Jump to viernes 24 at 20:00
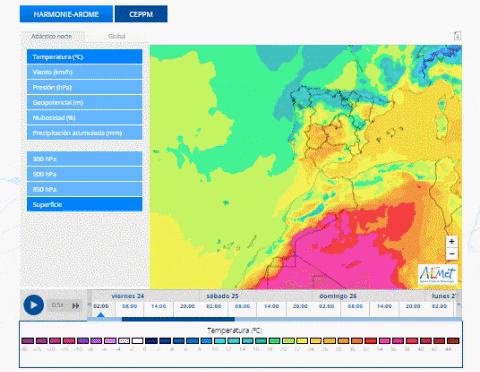Viewport: 480px width, 372px height. [188, 306]
